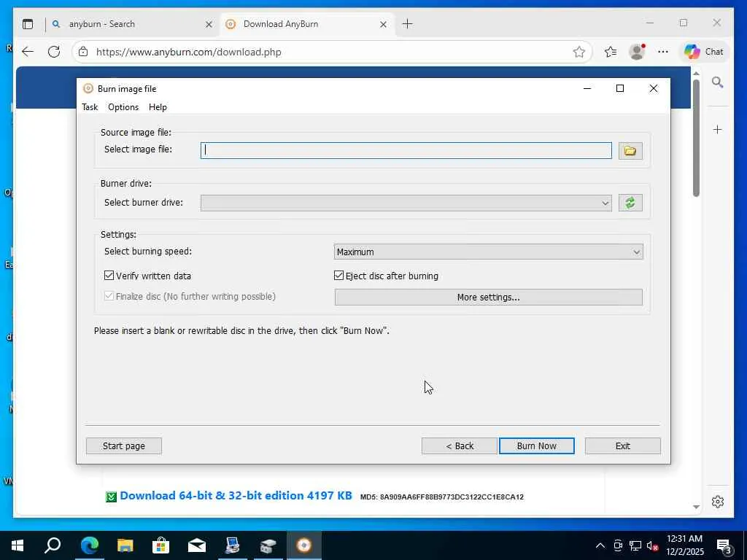Image resolution: width=747 pixels, height=560 pixels.
Task: Open Edge sidebar search icon
Action: pyautogui.click(x=718, y=82)
